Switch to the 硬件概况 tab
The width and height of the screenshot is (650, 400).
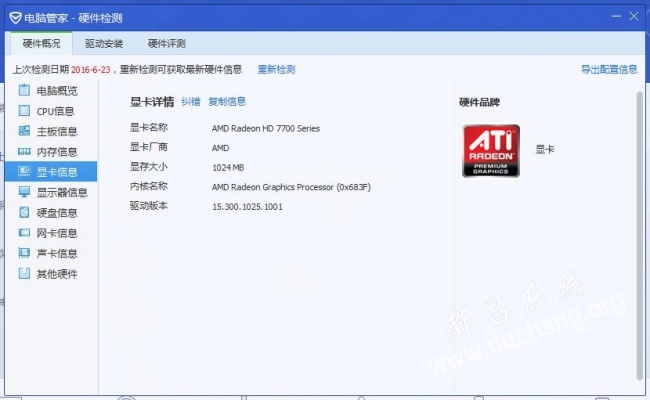coord(41,44)
